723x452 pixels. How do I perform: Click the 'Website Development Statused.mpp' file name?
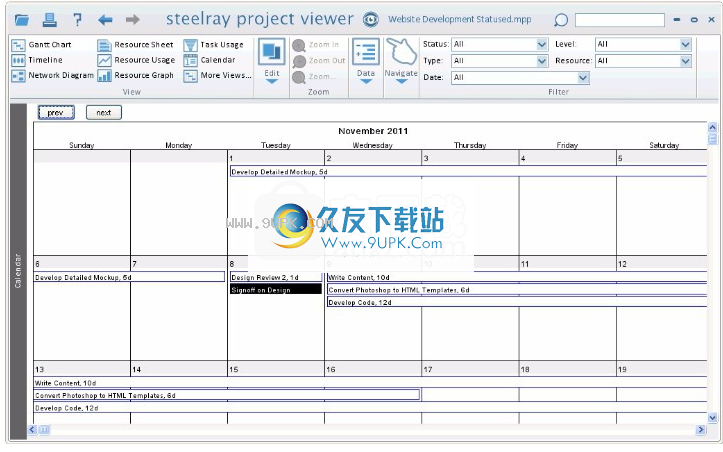tap(459, 19)
